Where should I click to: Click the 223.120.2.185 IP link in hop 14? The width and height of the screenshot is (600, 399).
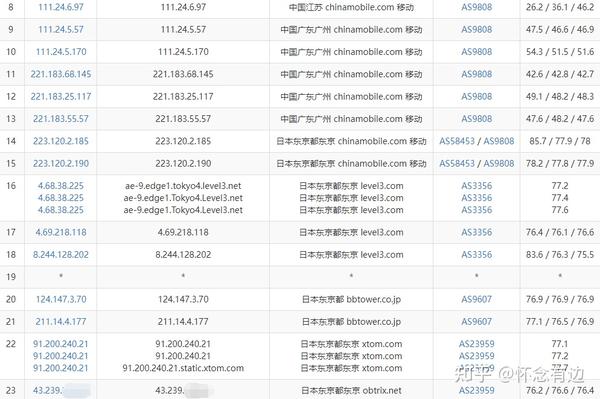pos(61,141)
